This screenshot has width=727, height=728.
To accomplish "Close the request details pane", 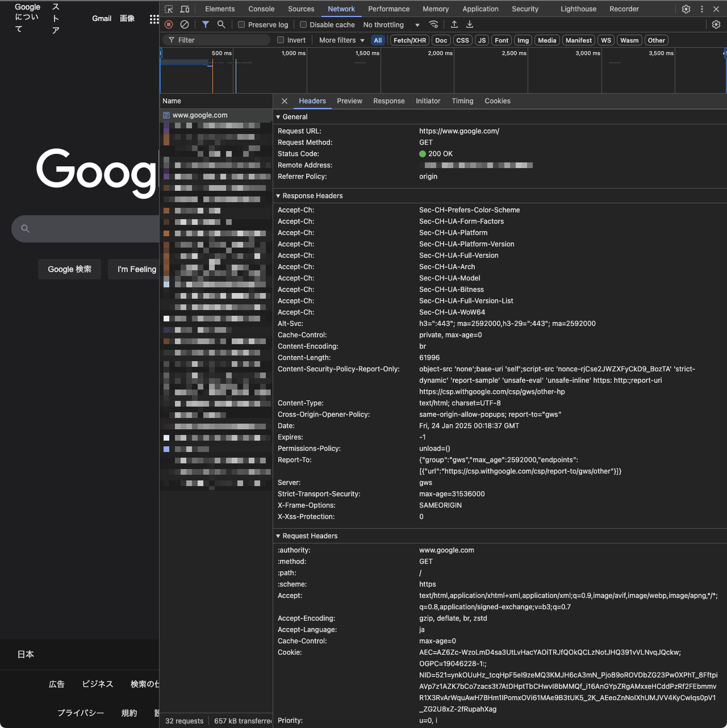I will [x=285, y=101].
